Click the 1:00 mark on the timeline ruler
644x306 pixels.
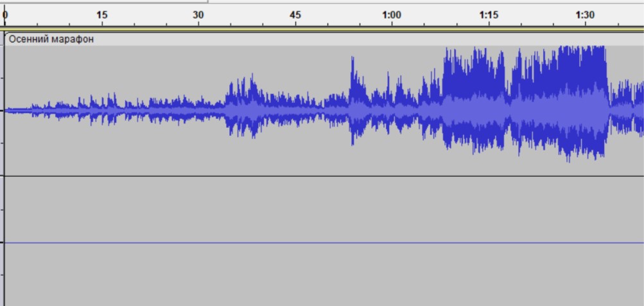click(392, 15)
